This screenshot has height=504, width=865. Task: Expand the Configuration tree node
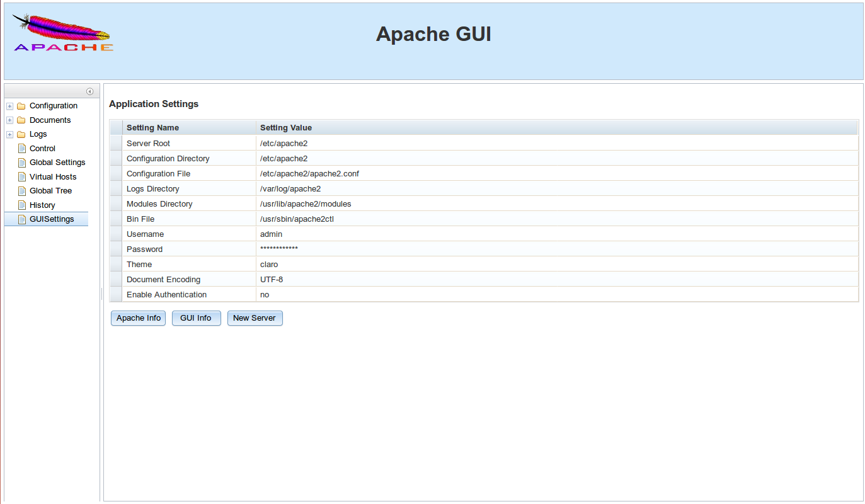click(x=10, y=106)
